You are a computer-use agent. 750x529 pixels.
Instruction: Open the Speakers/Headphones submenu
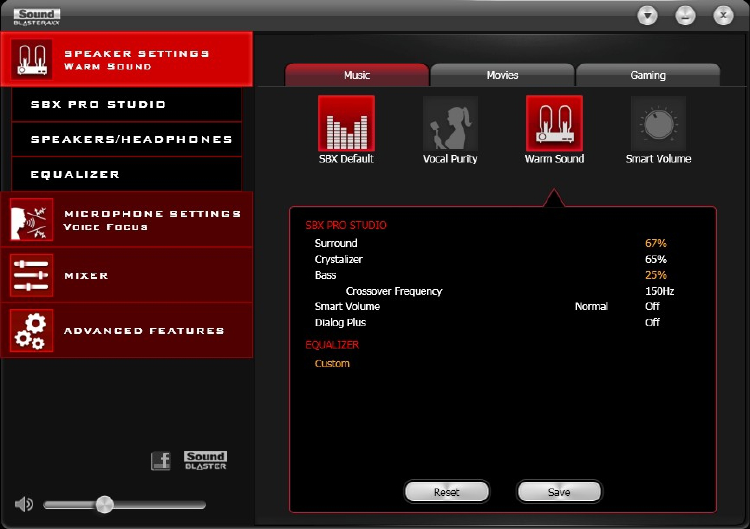[x=127, y=139]
